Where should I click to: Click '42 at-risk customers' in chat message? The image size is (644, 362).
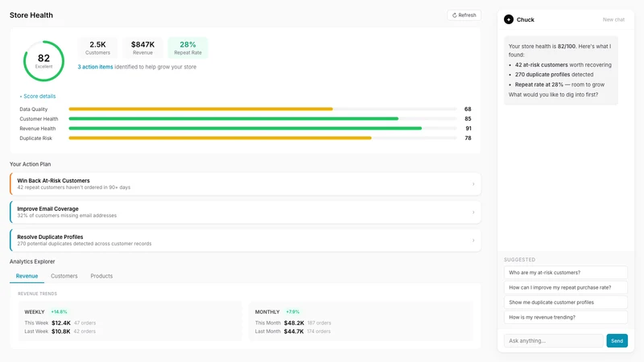tap(541, 65)
